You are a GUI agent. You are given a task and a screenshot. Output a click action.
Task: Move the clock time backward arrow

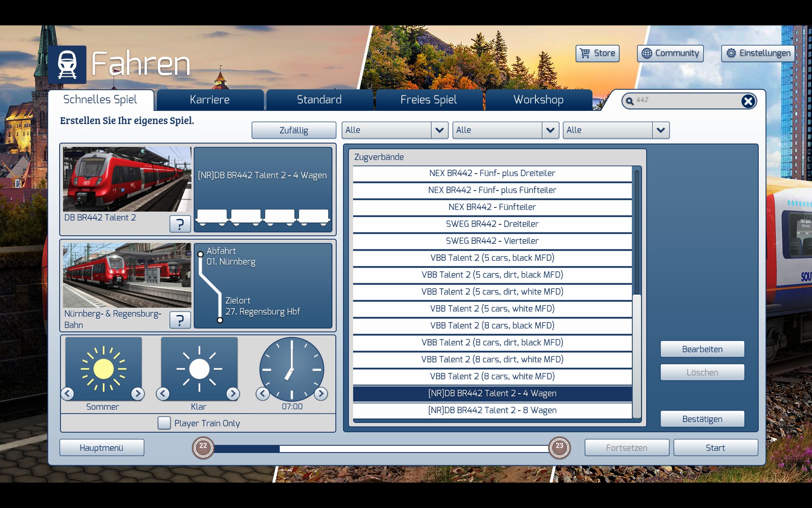pos(263,394)
